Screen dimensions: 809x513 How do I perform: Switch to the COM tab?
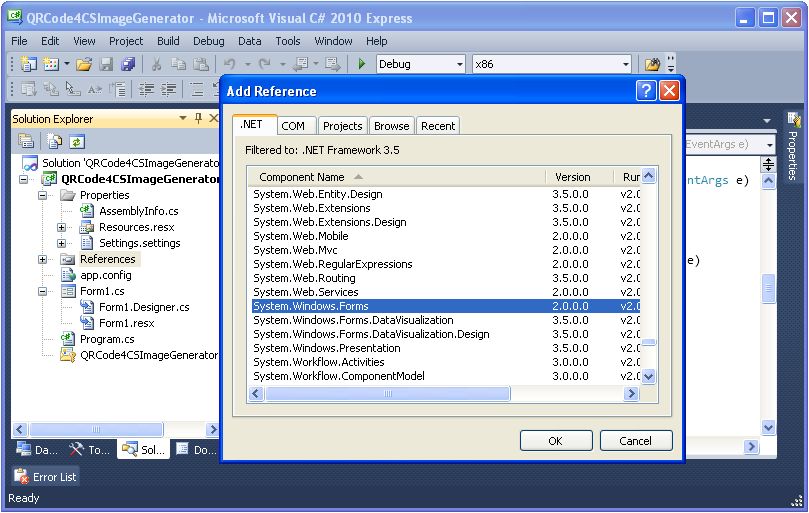[293, 126]
